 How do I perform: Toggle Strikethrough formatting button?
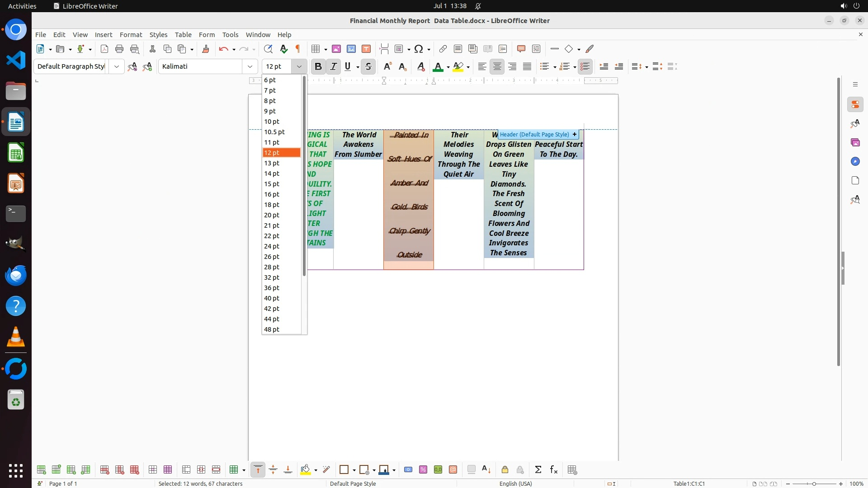click(368, 67)
